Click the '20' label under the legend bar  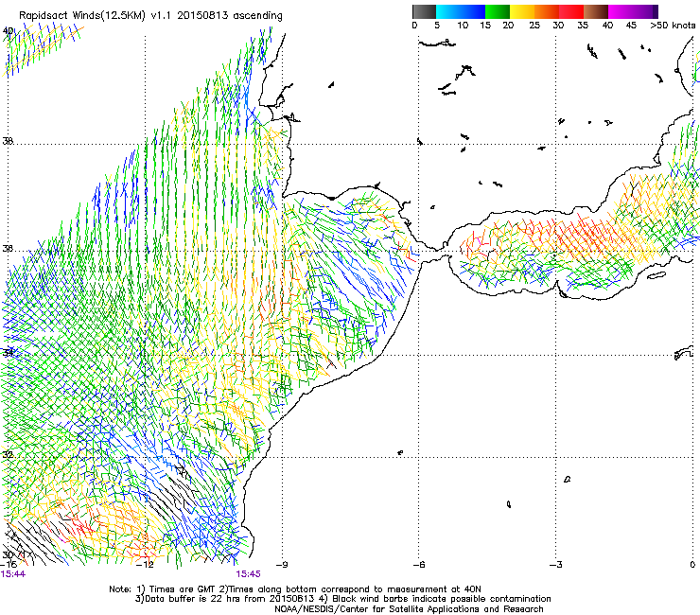pos(508,26)
